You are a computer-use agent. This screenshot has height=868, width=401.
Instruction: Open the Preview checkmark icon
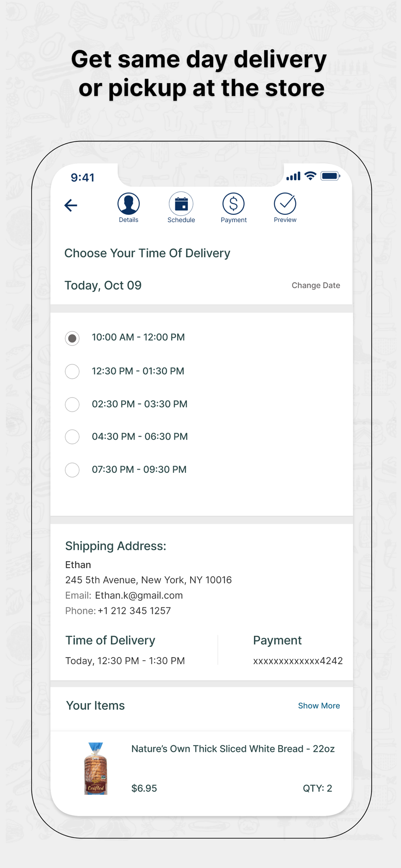(285, 204)
